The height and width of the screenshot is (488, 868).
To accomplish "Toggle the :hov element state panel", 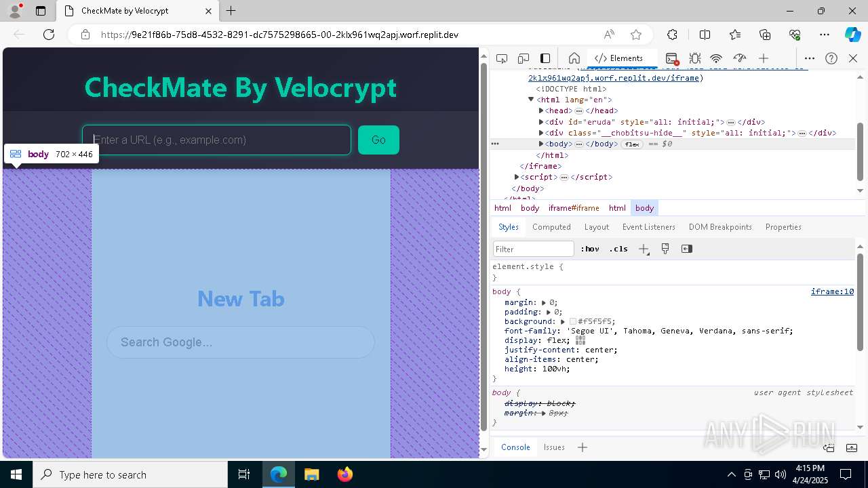I will point(590,249).
